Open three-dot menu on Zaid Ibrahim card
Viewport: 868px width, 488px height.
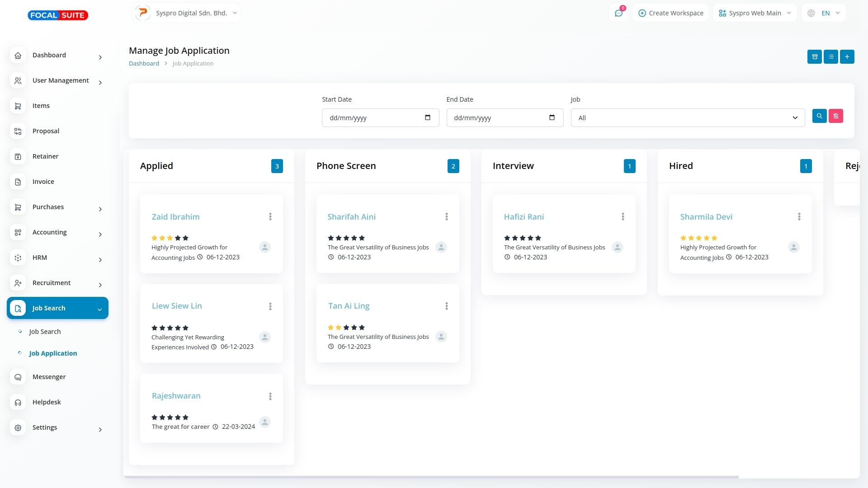[x=270, y=217]
